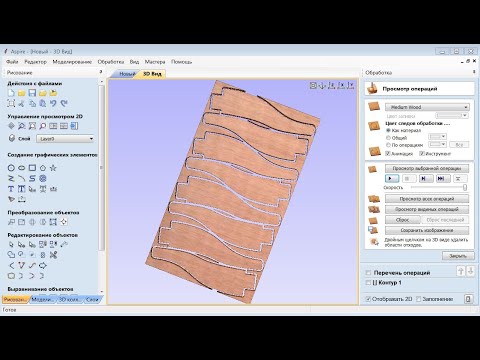The image size is (480, 360).
Task: Click the Undo arrow icon
Action: 53,104
